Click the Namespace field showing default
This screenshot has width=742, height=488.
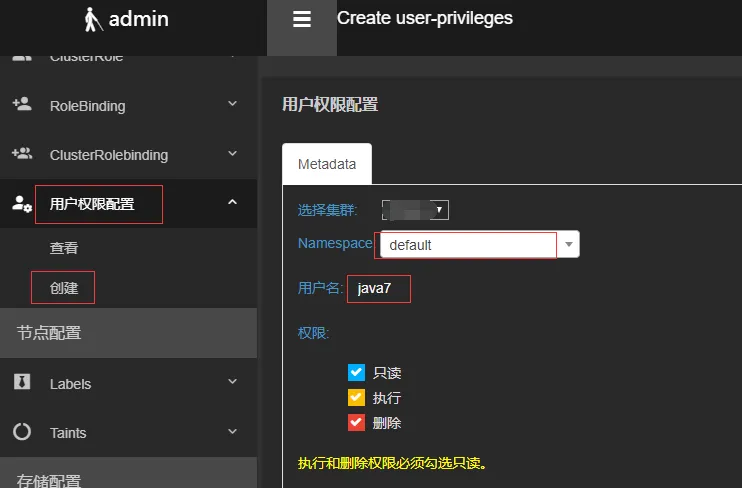tap(480, 244)
